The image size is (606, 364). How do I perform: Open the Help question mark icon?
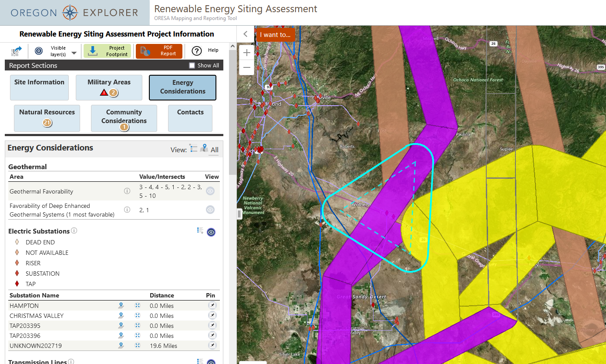point(197,51)
